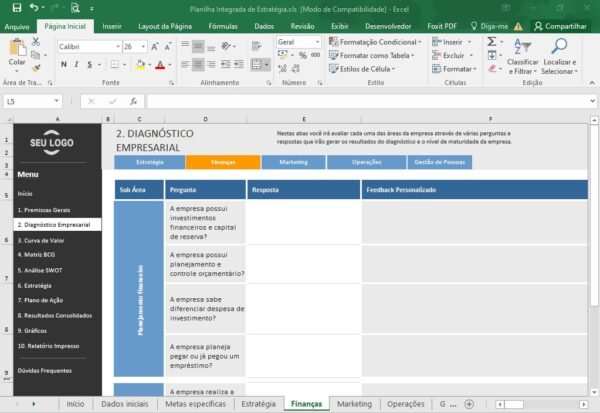600x413 pixels.
Task: Click the thousands separator 000 icon
Action: click(x=315, y=55)
